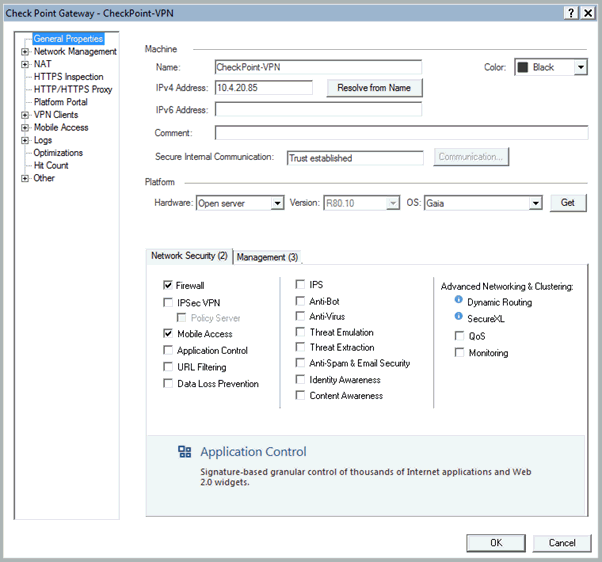This screenshot has height=562, width=602.
Task: Switch to the Management (3) tab
Action: pyautogui.click(x=267, y=257)
